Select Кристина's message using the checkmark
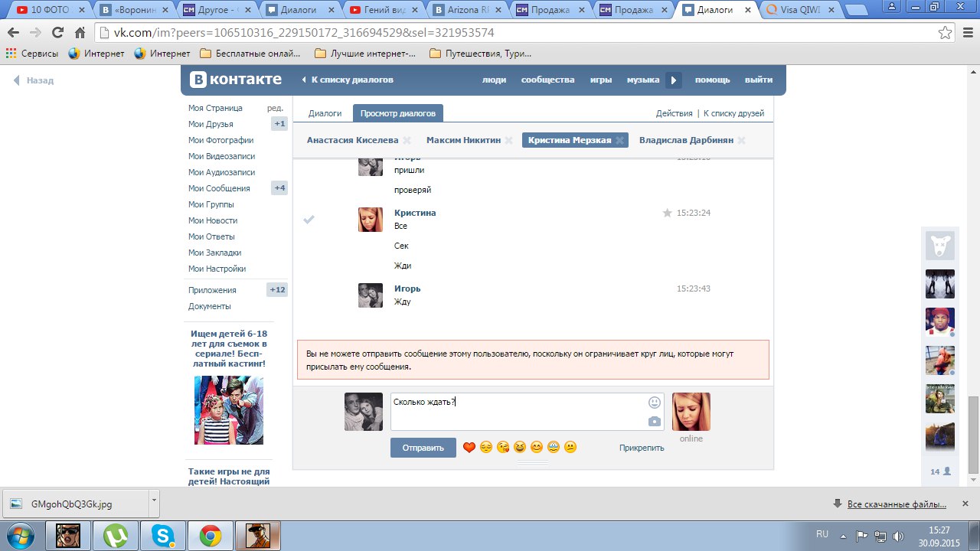Screen dimensions: 980x551 (309, 220)
